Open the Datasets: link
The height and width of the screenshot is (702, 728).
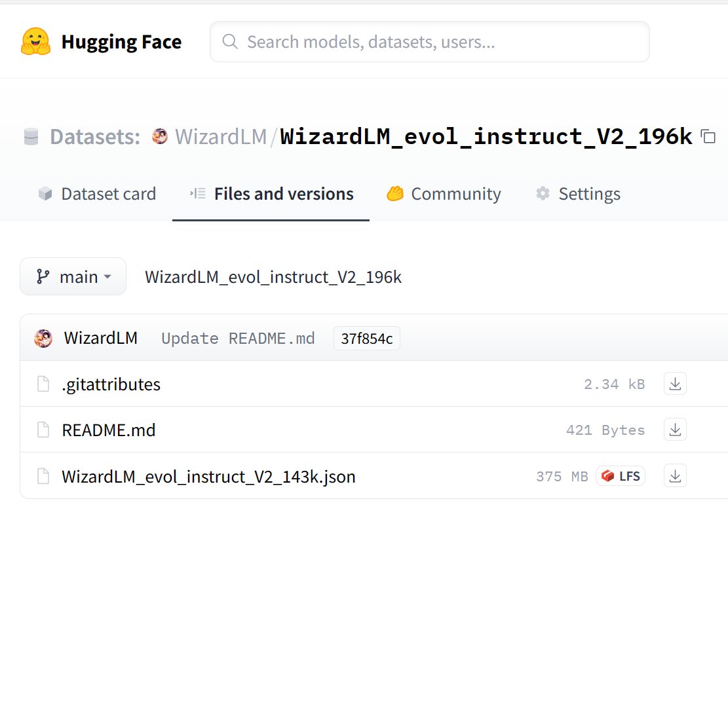point(95,137)
